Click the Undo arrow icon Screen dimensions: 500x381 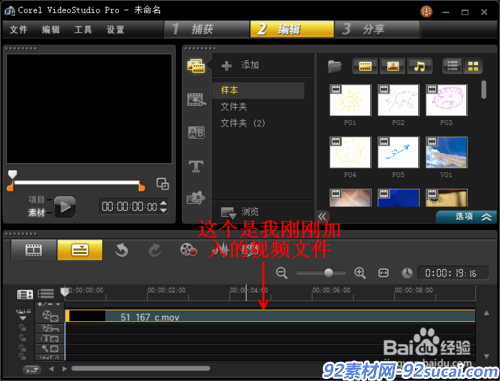122,250
